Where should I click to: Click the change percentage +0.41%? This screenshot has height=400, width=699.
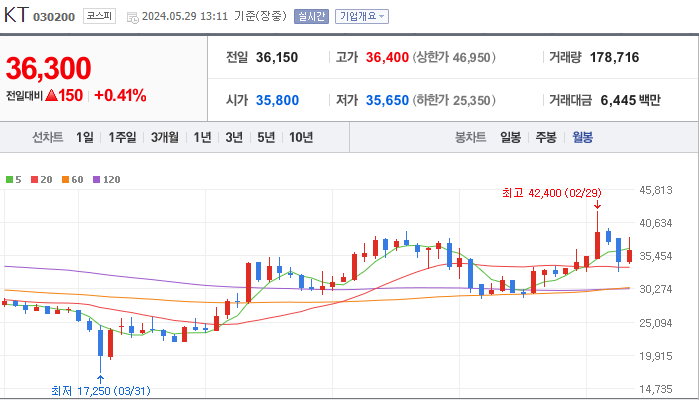120,95
